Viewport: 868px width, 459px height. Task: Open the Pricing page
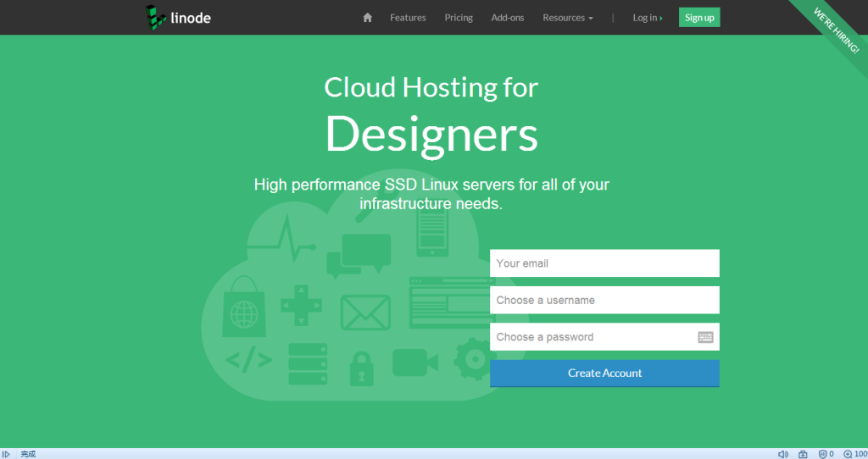point(459,18)
